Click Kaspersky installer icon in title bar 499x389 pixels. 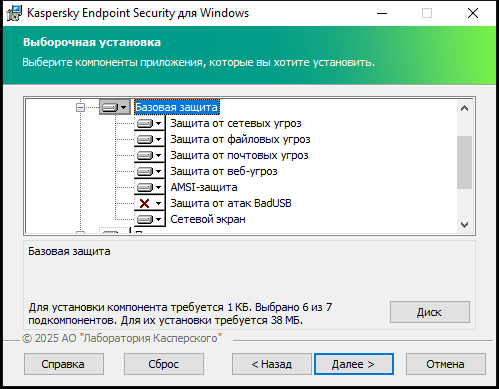click(14, 13)
